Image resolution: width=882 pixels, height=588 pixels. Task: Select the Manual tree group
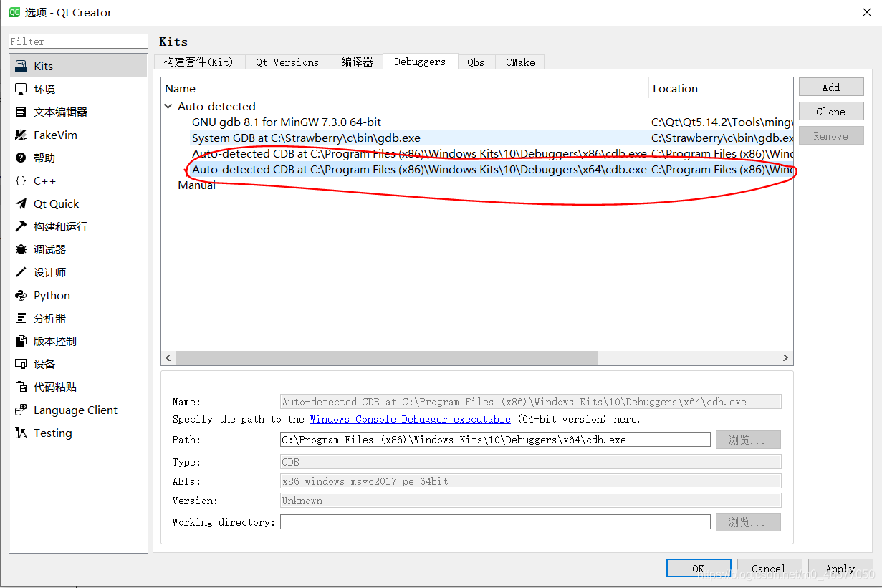196,185
